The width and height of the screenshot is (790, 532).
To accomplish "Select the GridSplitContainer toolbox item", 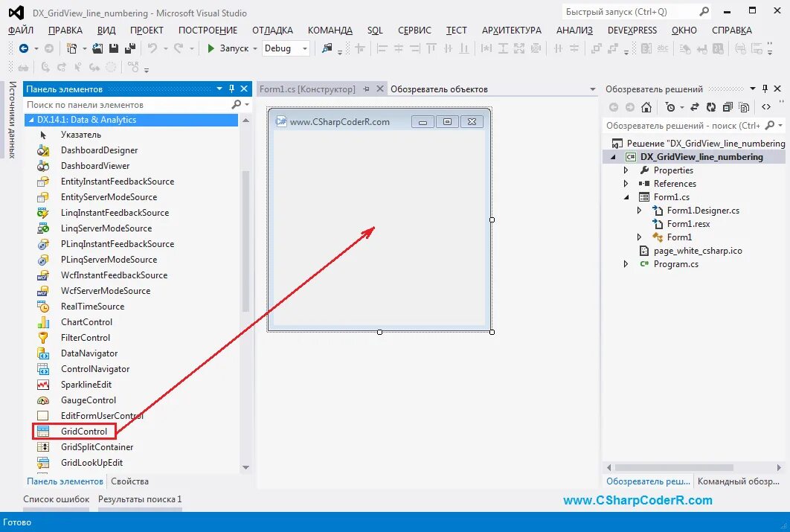I will click(97, 447).
